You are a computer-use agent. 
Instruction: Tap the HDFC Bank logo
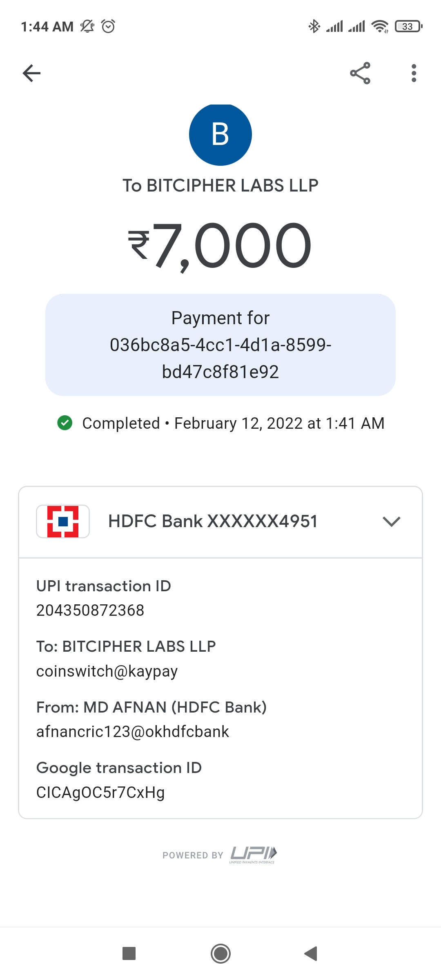pos(63,521)
